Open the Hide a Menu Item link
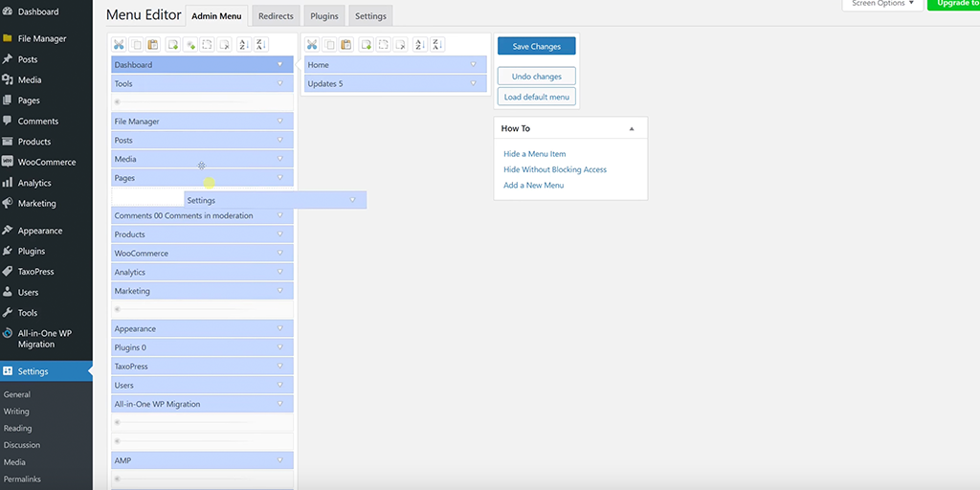This screenshot has width=980, height=490. [x=534, y=154]
